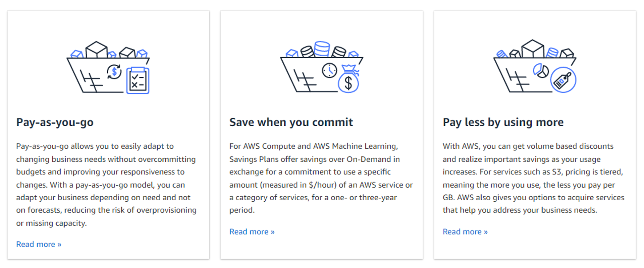This screenshot has height=268, width=644.
Task: Click the cart symbol on the middle basket
Action: 304,81
